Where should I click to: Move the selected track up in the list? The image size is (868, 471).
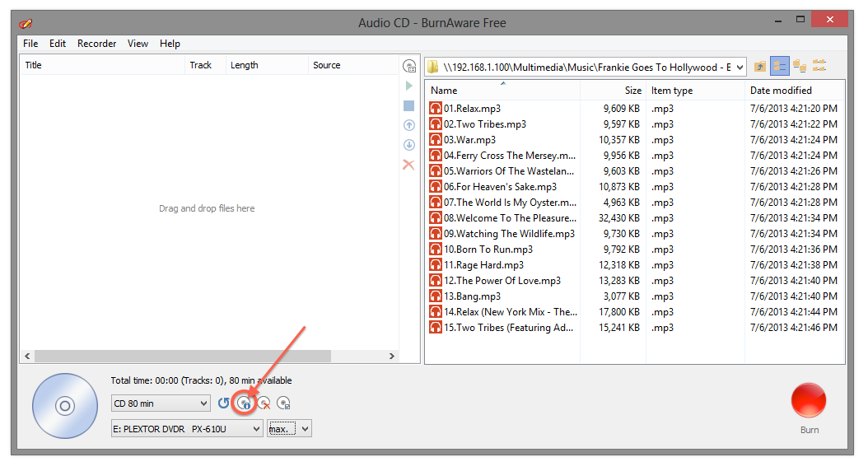tap(409, 125)
